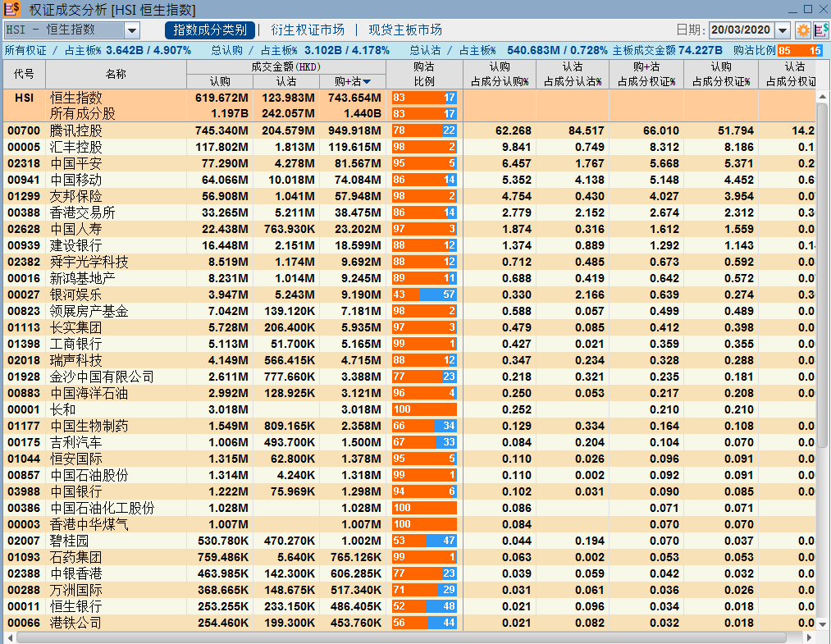Sort by the 代号 column header
831x644 pixels.
tap(24, 74)
